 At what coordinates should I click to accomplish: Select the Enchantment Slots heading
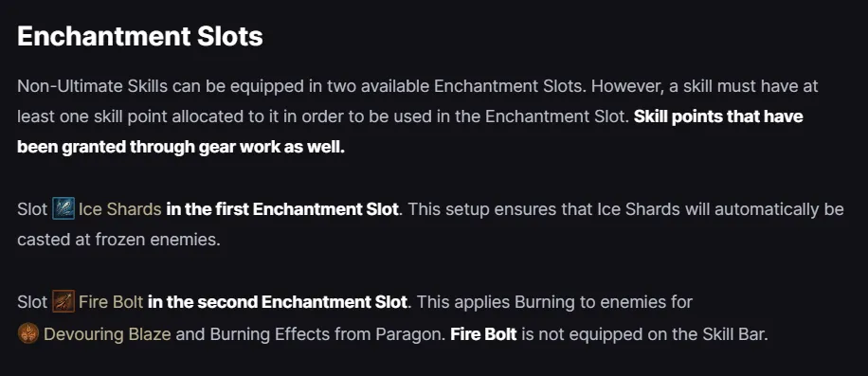click(x=140, y=37)
